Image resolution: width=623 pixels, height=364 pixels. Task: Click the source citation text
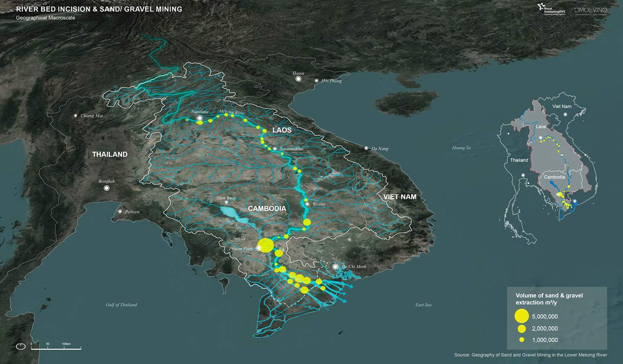pyautogui.click(x=530, y=355)
